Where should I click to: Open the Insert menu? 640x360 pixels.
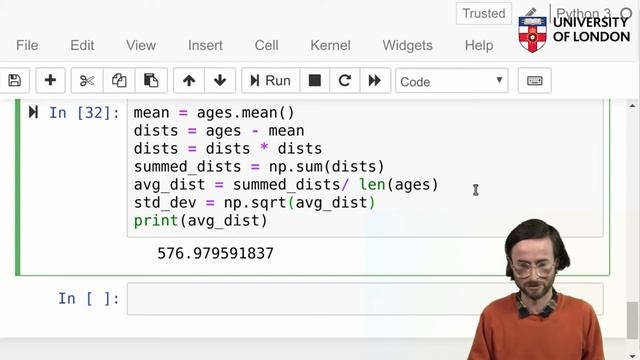click(x=205, y=45)
